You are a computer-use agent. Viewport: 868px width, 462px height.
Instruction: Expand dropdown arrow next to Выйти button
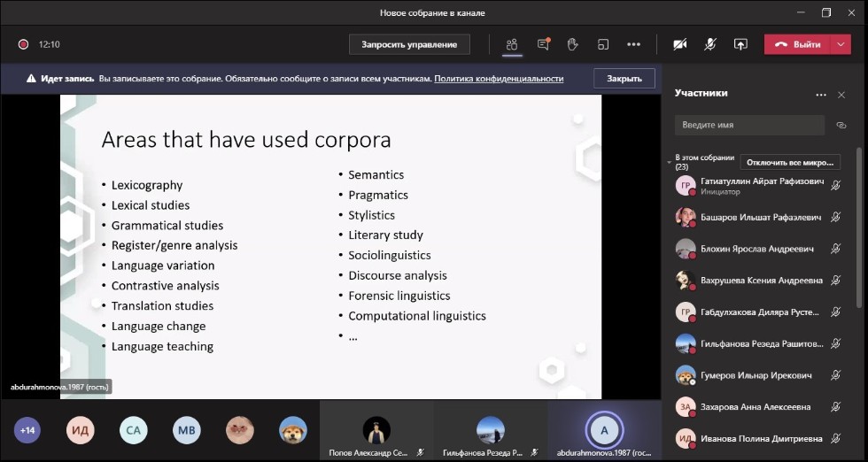[x=841, y=44]
